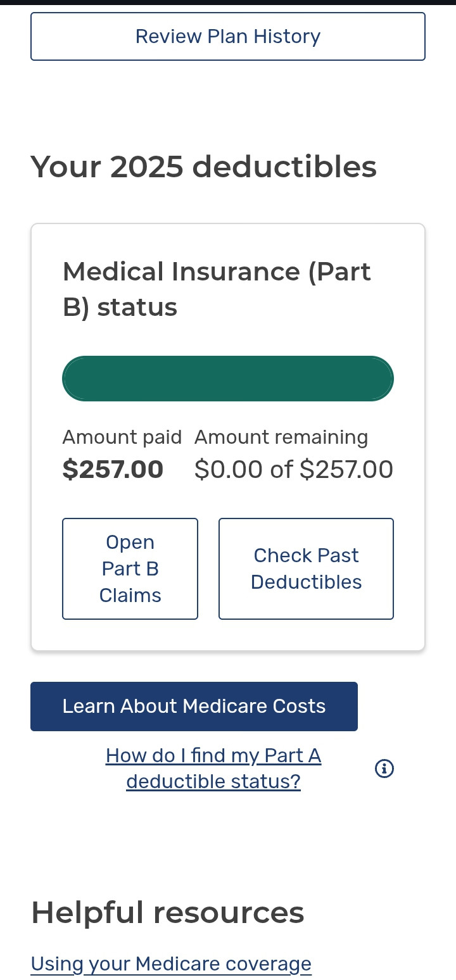456x980 pixels.
Task: Tap Learn About Medicare Costs button
Action: click(194, 707)
